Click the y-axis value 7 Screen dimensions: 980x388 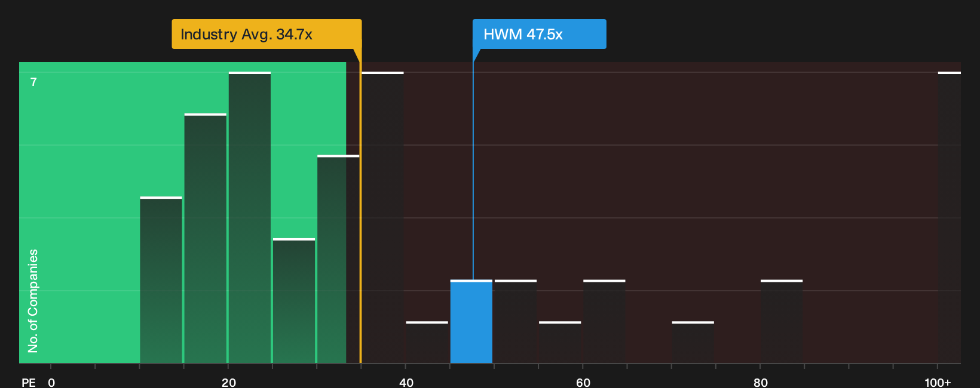pos(33,82)
